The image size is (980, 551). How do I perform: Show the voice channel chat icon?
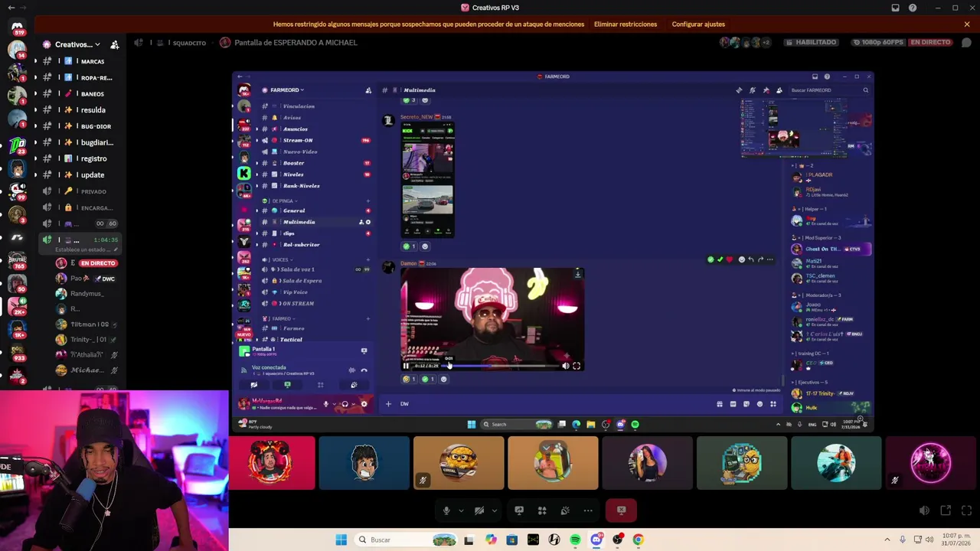pos(966,43)
